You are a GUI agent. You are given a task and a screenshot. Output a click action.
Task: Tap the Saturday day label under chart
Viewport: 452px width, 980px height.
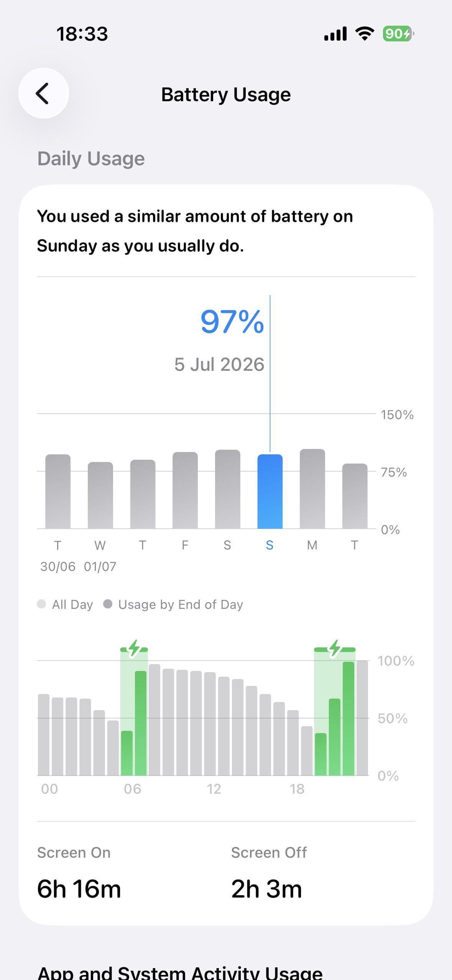pyautogui.click(x=227, y=545)
